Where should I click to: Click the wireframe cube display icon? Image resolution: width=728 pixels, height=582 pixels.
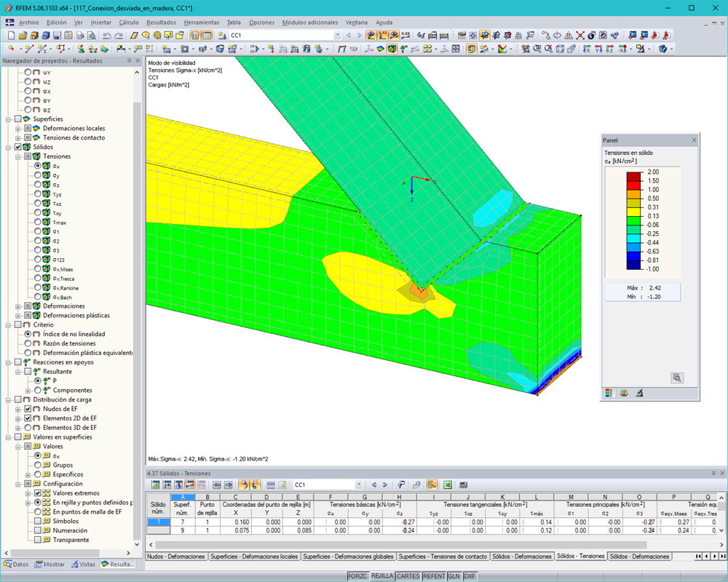(560, 49)
